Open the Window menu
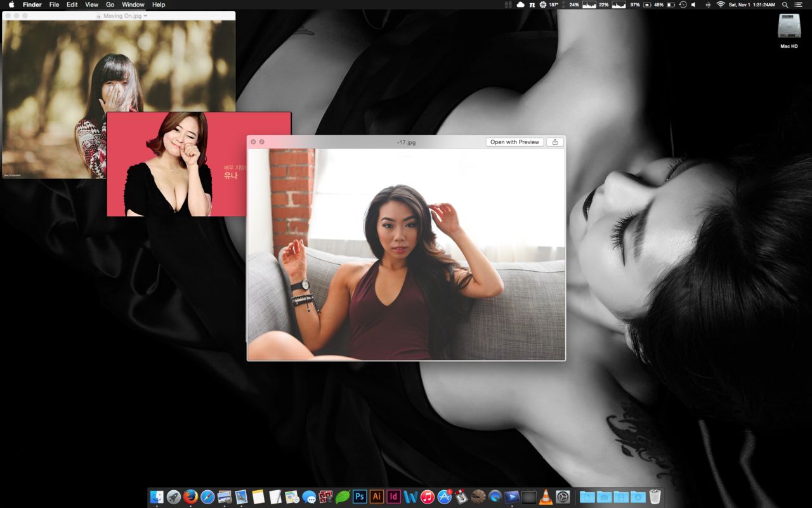The height and width of the screenshot is (508, 812). click(x=133, y=4)
